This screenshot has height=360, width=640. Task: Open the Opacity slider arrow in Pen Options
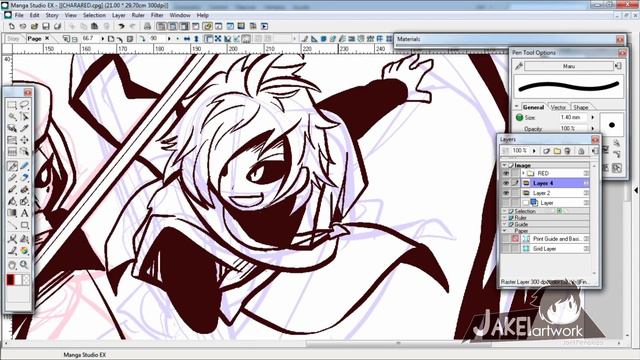(593, 129)
